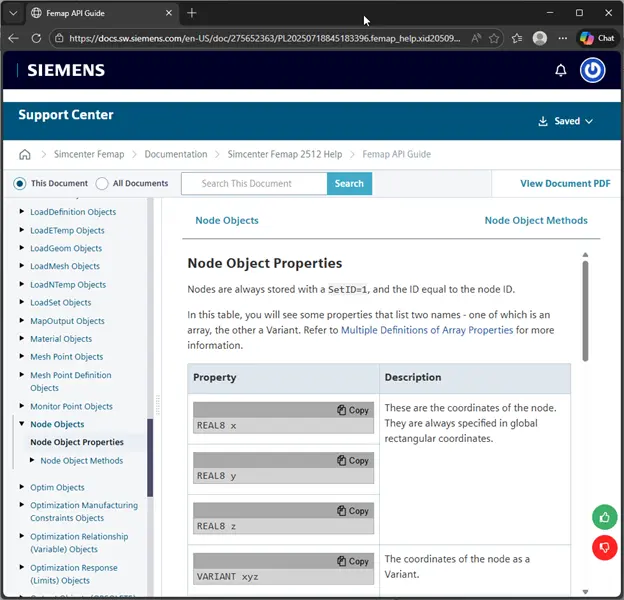Image resolution: width=624 pixels, height=600 pixels.
Task: Copy the REAL8 x property code
Action: (x=353, y=410)
